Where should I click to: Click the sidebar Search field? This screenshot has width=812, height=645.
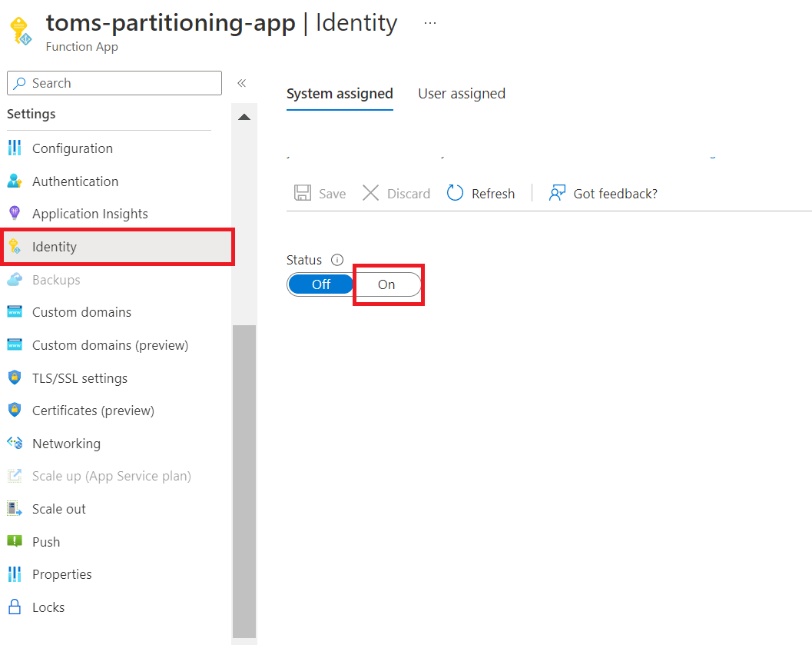coord(114,82)
